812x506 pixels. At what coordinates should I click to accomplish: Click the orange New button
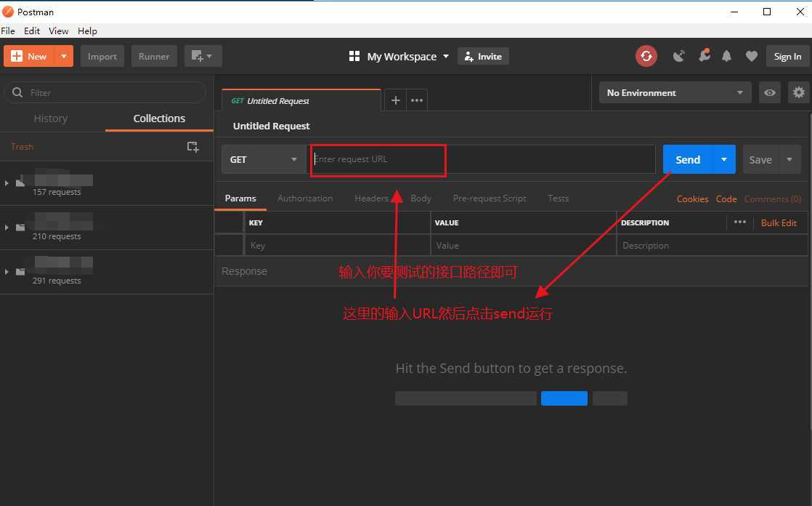[x=29, y=56]
